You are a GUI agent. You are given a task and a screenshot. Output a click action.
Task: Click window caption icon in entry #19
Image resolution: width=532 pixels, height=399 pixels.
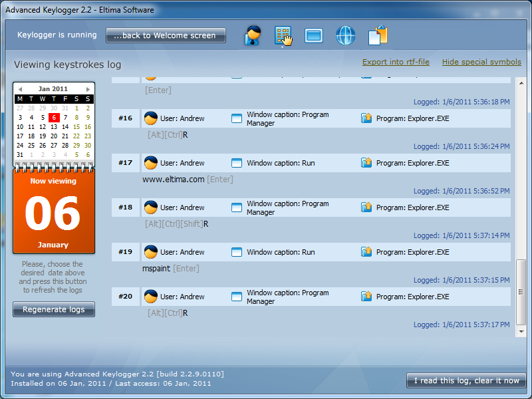click(237, 252)
